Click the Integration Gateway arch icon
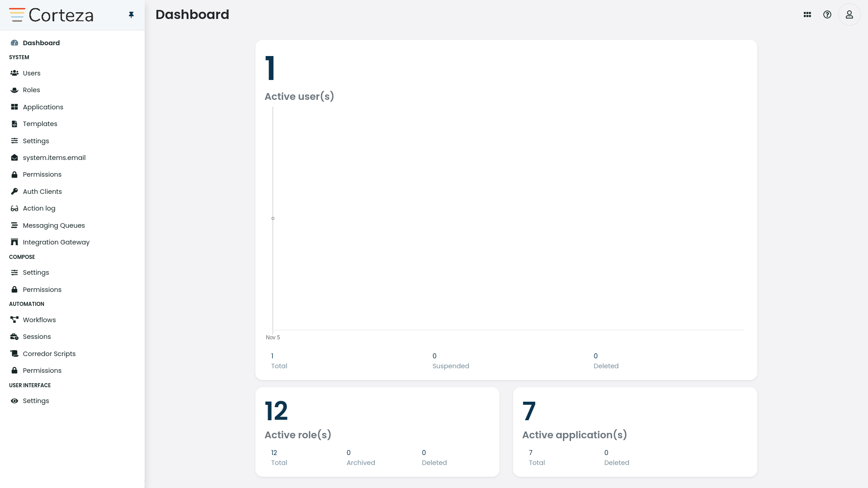Image resolution: width=868 pixels, height=488 pixels. pyautogui.click(x=14, y=242)
